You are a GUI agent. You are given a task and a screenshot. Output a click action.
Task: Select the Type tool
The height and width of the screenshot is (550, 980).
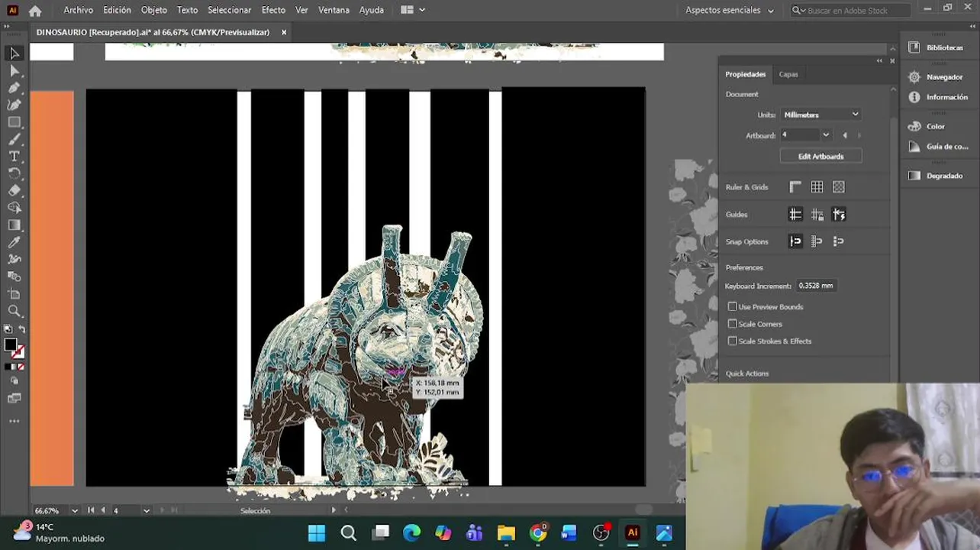(x=14, y=156)
